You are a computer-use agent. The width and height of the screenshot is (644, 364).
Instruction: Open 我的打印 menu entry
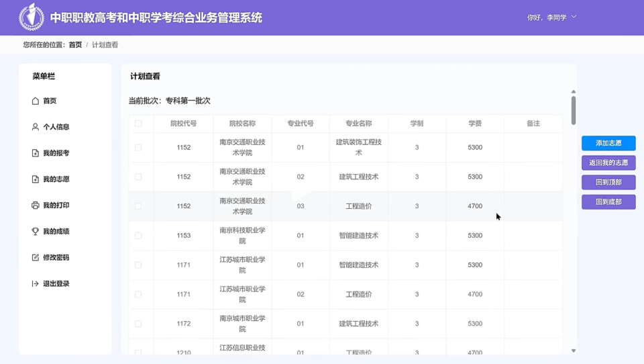pyautogui.click(x=56, y=206)
